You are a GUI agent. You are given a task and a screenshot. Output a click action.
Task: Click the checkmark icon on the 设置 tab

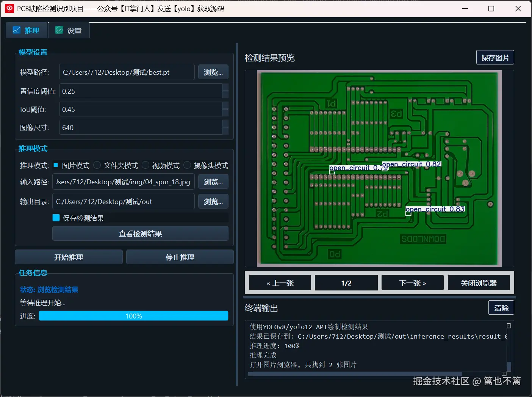click(59, 30)
